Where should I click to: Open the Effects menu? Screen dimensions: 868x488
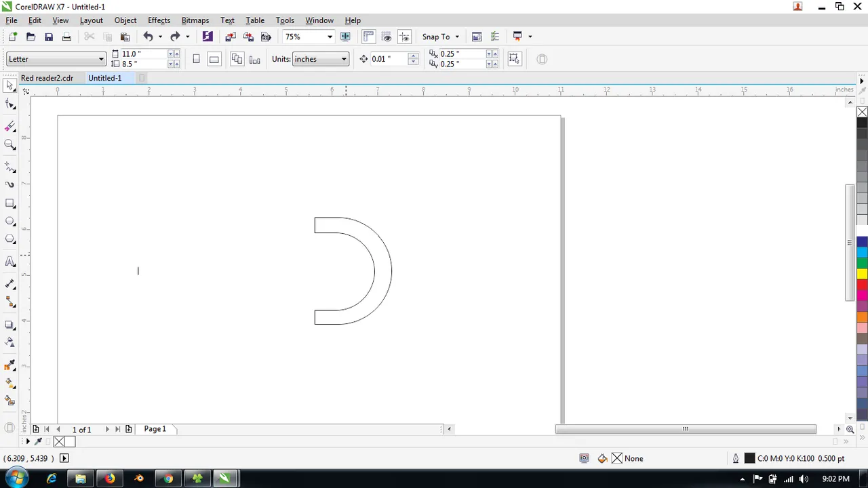[159, 20]
